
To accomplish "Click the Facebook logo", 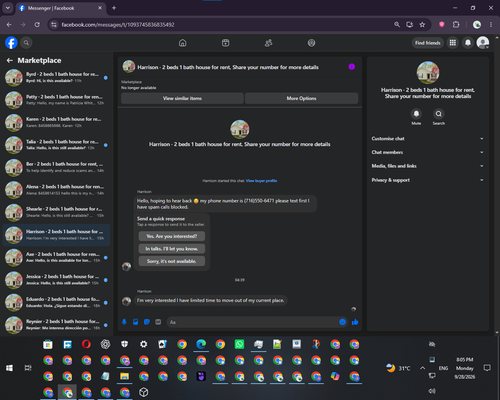I will click(x=11, y=43).
